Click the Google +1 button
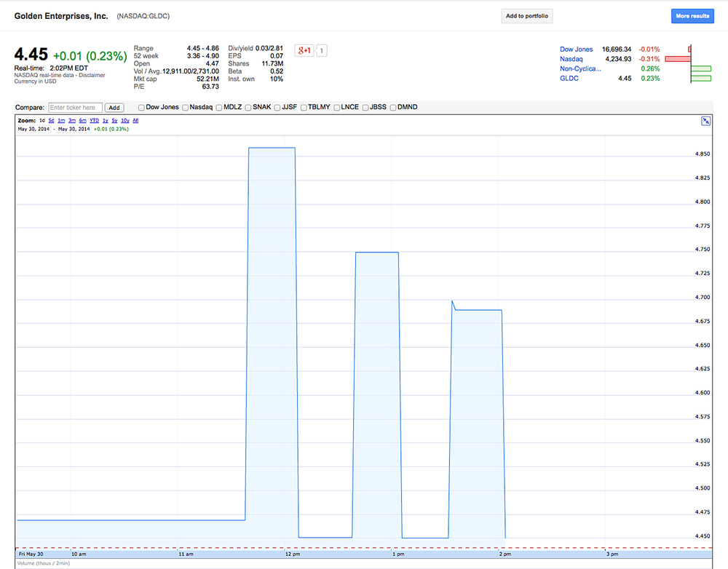Viewport: 728px width, 569px height. pyautogui.click(x=304, y=50)
